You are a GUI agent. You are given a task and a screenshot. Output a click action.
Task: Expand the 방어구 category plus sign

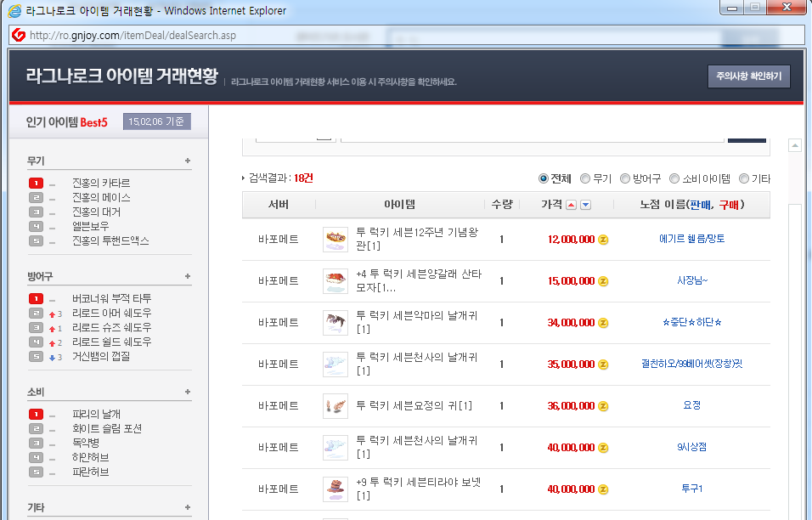coord(188,276)
